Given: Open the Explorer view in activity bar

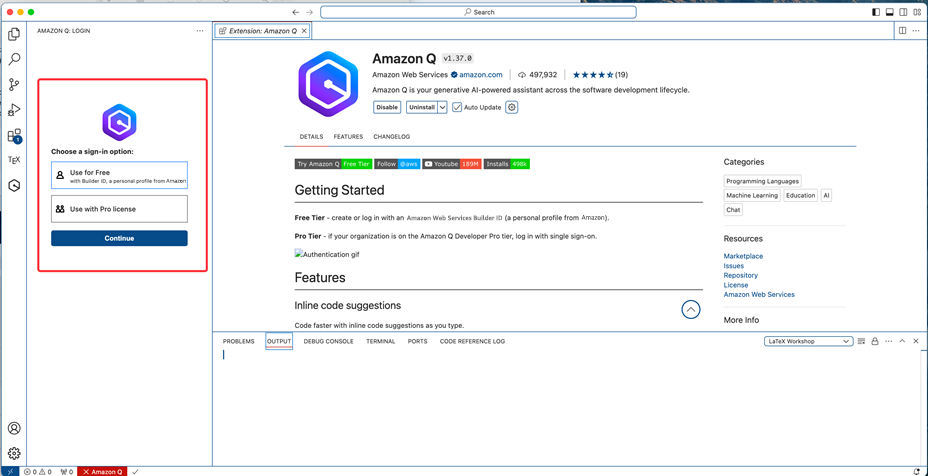Looking at the screenshot, I should coord(14,34).
